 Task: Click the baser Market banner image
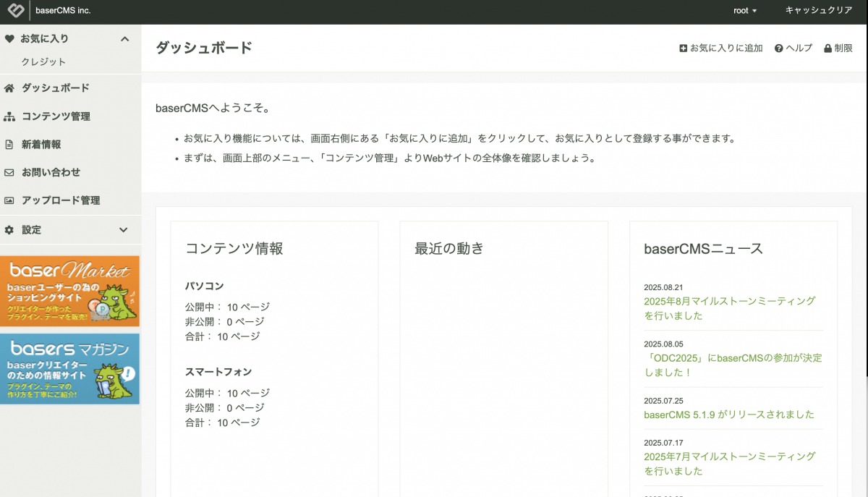(x=69, y=291)
